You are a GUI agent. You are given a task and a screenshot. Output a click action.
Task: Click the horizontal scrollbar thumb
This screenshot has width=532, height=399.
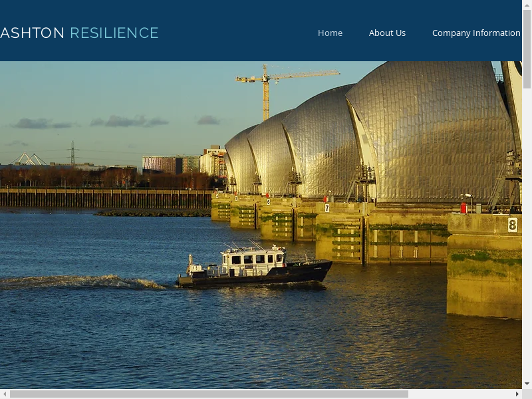click(208, 394)
